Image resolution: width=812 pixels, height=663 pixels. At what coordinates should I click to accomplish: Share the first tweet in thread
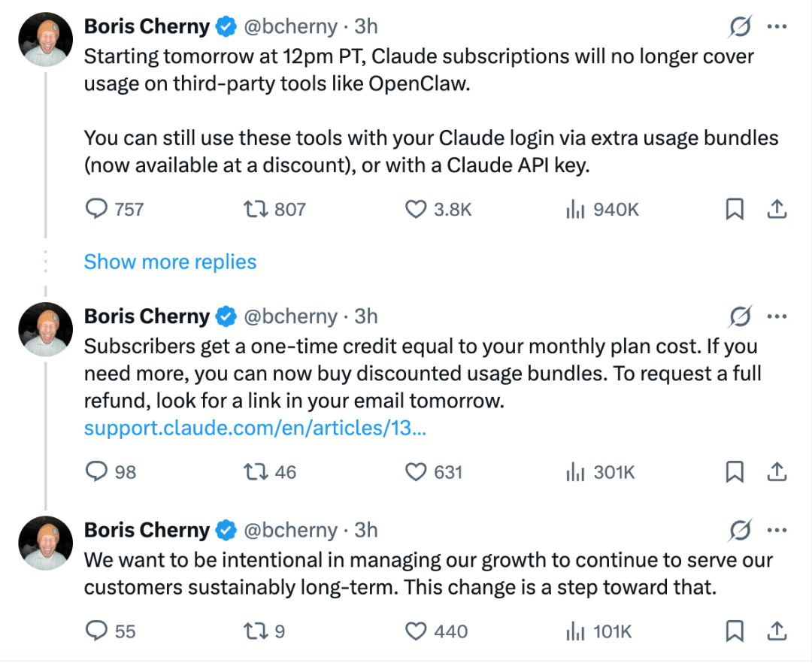tap(777, 209)
